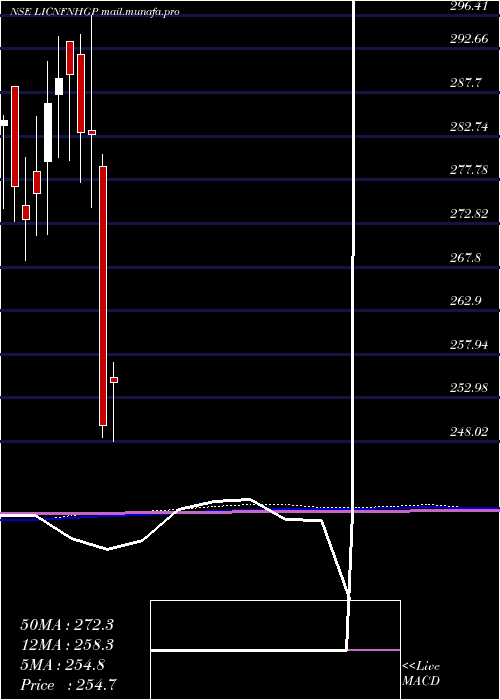Select the 277.78 price axis label
The height and width of the screenshot is (700, 500).
click(469, 170)
